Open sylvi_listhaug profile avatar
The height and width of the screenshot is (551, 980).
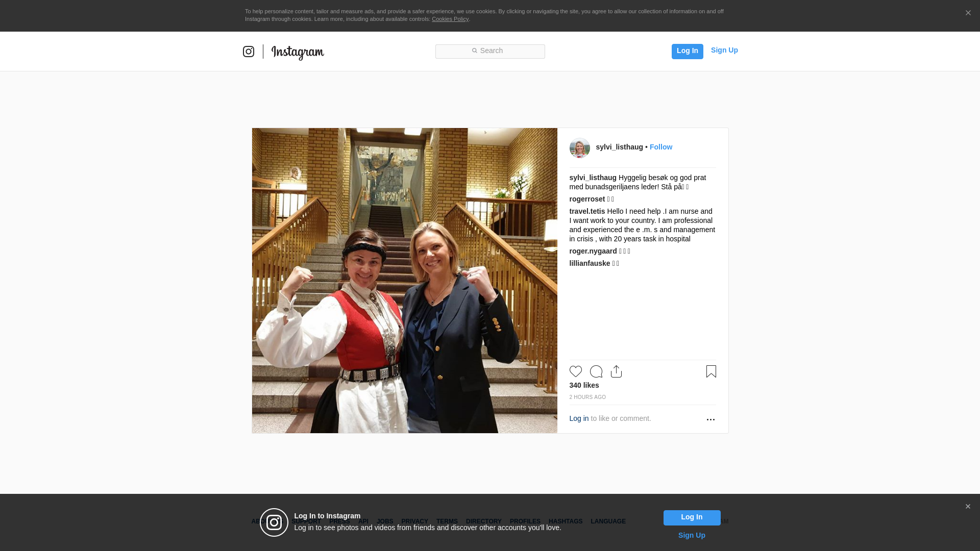pos(579,148)
